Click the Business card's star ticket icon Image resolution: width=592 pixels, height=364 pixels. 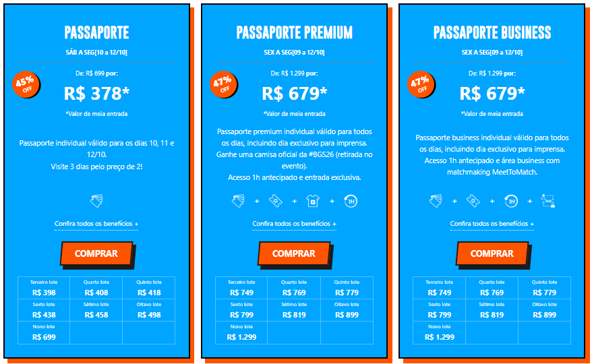(473, 201)
